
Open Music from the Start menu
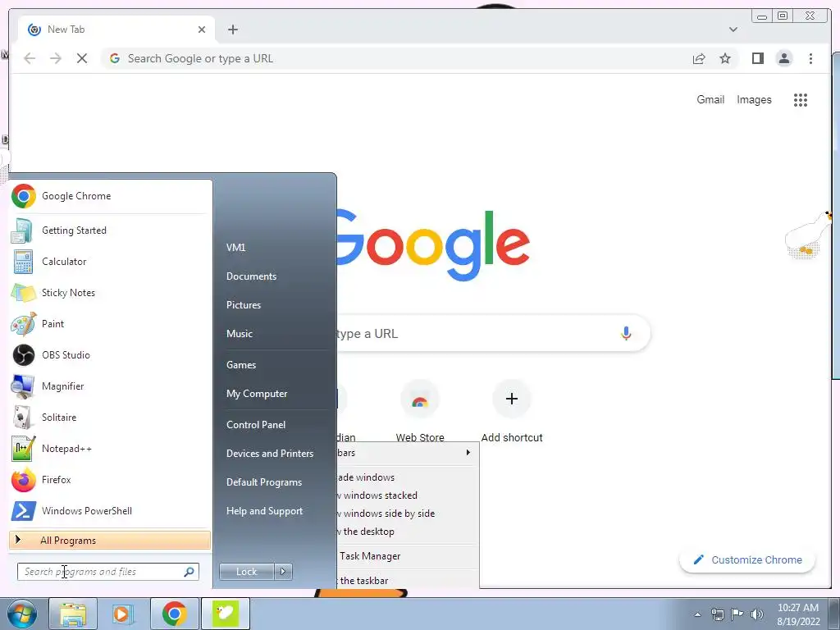pos(240,334)
